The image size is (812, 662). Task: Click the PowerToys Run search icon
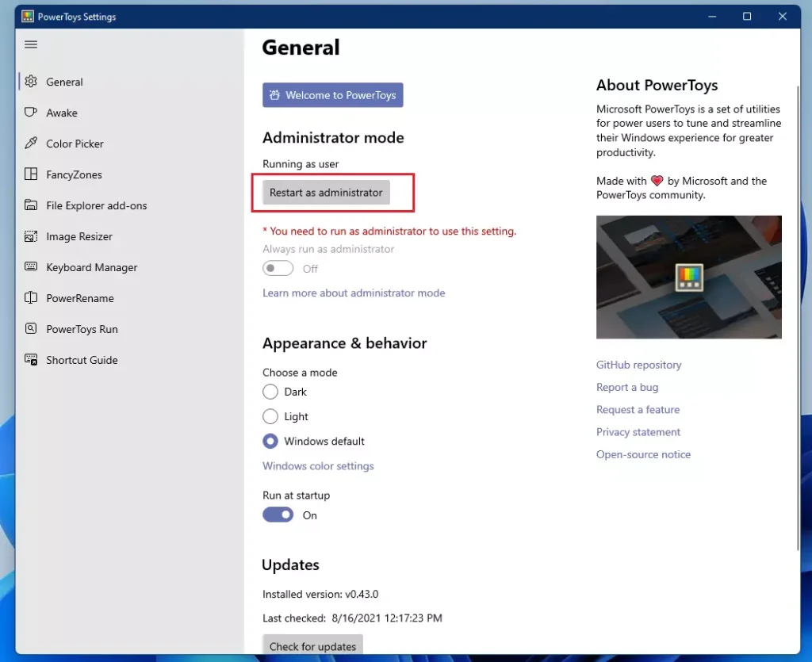[31, 329]
